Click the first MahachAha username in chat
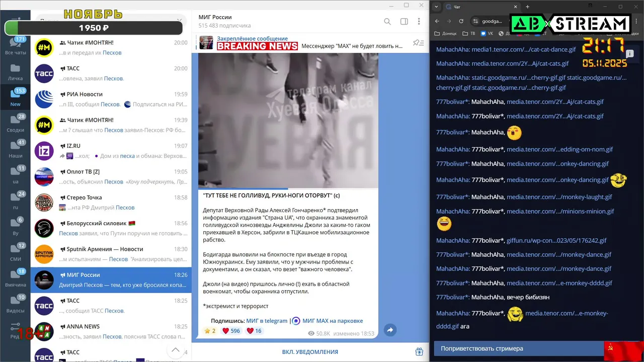The width and height of the screenshot is (644, 362). click(452, 50)
